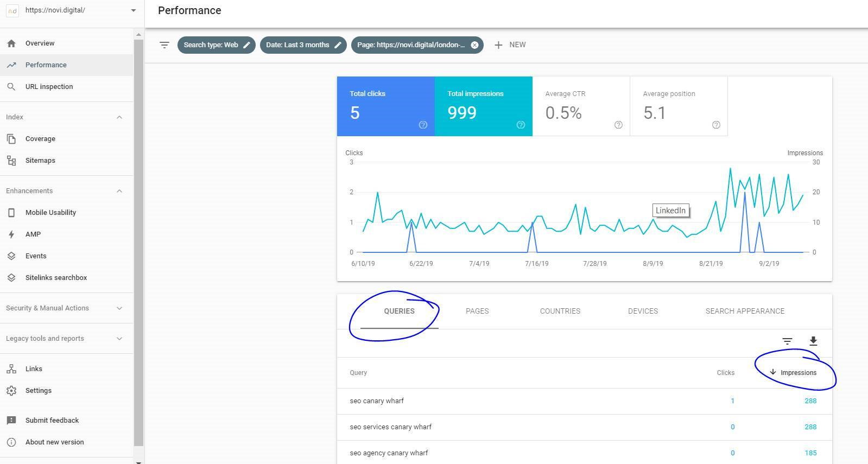Sort by the Impressions column header

point(793,373)
